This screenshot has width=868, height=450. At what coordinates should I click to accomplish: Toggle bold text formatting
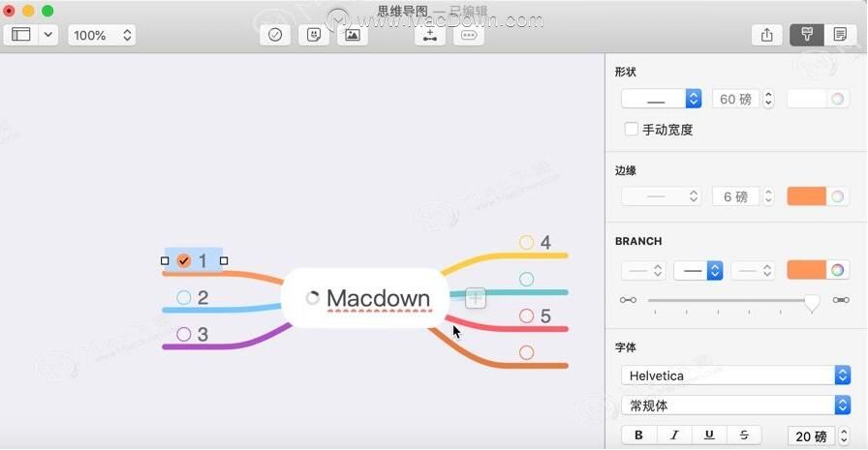point(638,435)
